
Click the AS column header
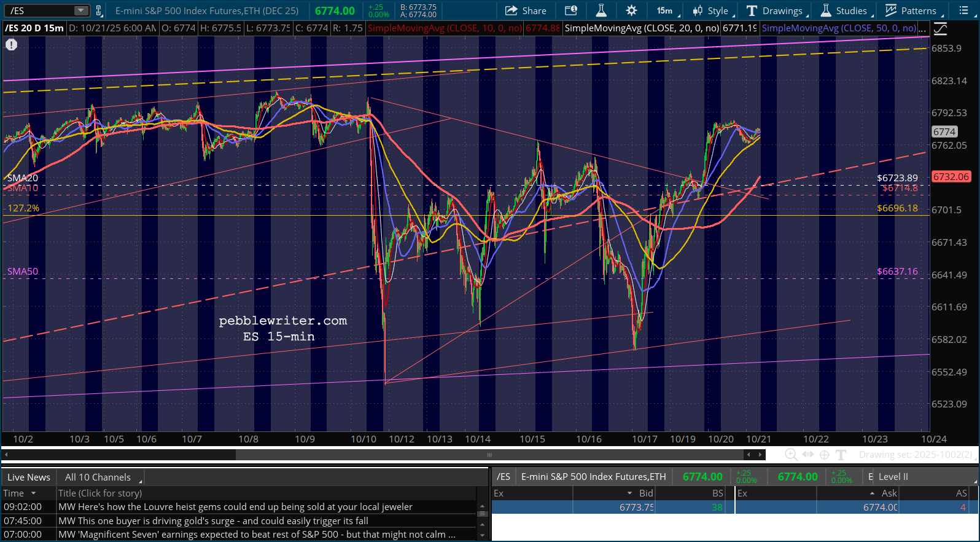pos(935,493)
